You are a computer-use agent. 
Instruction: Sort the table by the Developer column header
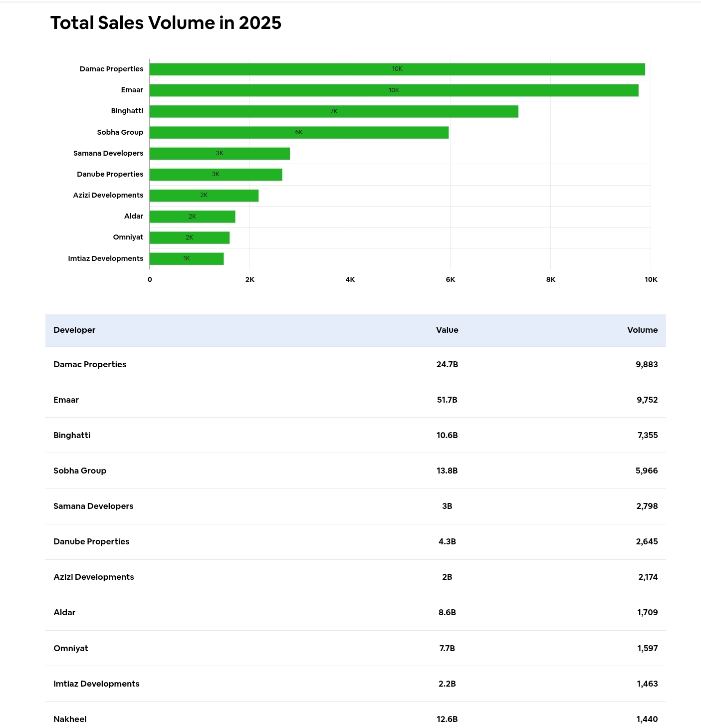[74, 330]
